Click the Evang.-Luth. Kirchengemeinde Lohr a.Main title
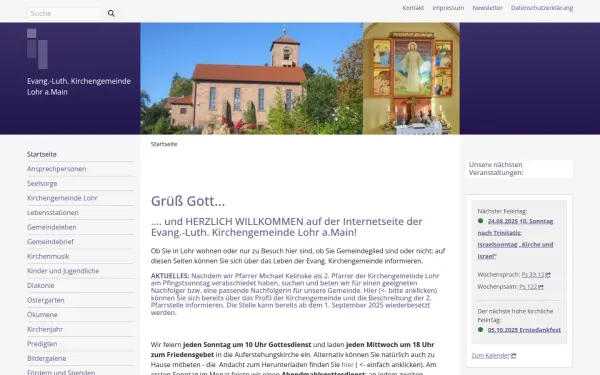 point(79,86)
